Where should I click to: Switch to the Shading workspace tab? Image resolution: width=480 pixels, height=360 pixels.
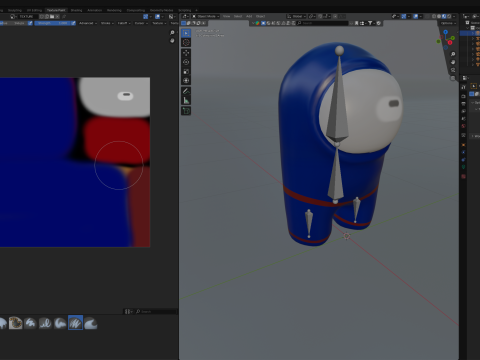(76, 10)
